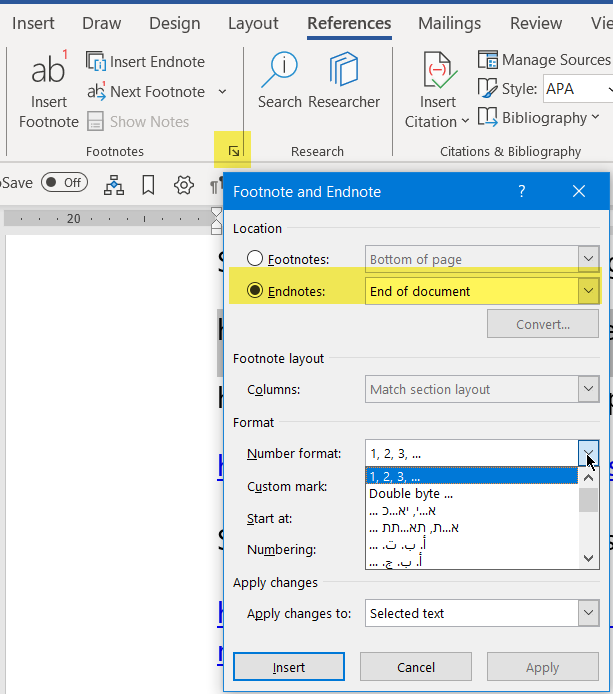Select the Endnotes radio button
Viewport: 613px width, 694px height.
point(255,290)
